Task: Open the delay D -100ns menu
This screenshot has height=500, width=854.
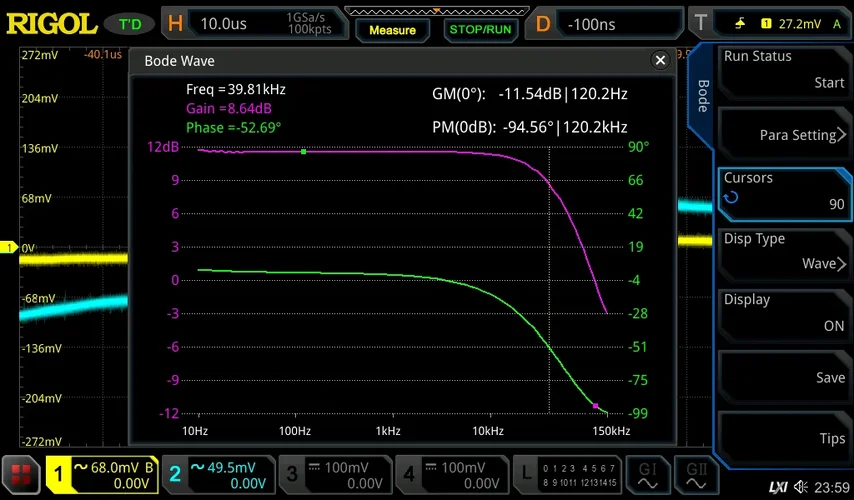Action: coord(605,23)
